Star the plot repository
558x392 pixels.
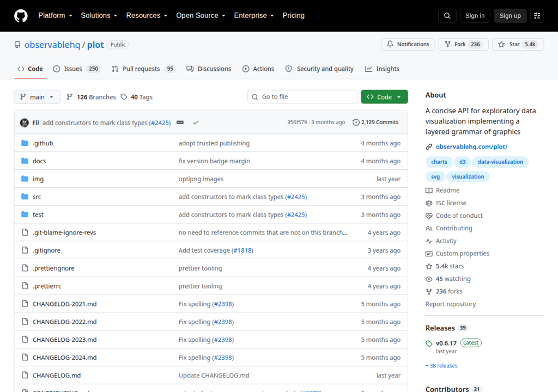click(518, 45)
